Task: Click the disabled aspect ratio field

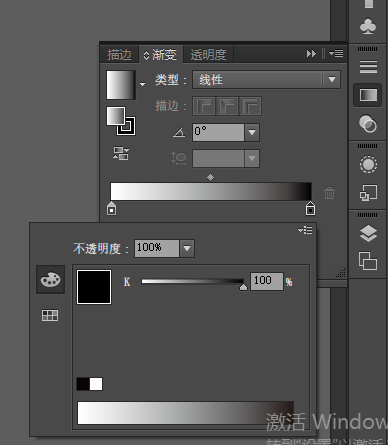Action: click(x=218, y=158)
